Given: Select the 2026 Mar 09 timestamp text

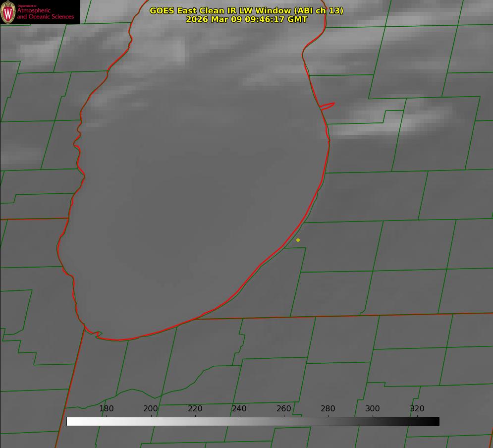Looking at the screenshot, I should [x=246, y=19].
